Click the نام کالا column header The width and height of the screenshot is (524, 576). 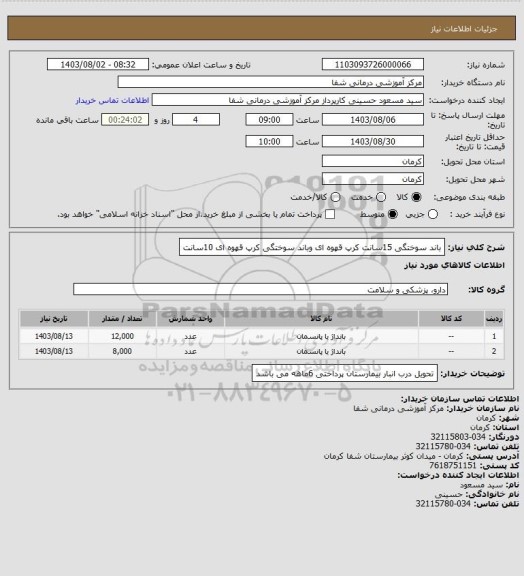(321, 318)
